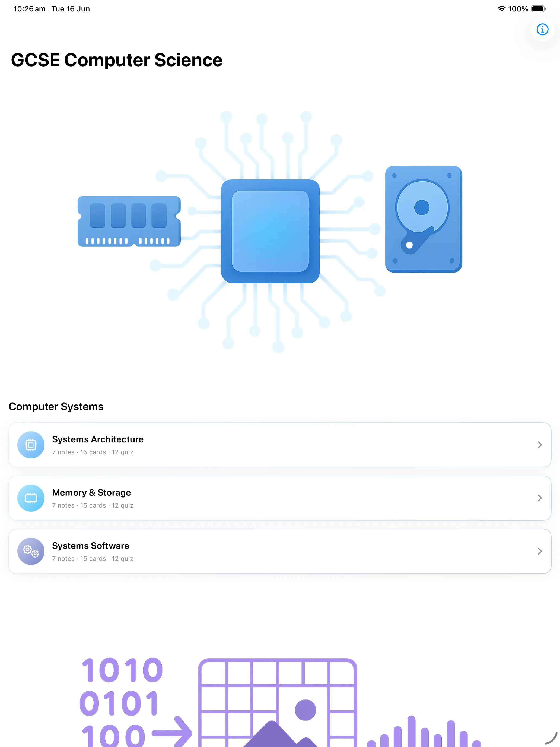Tap the central processor chip illustration
Viewport: 560px width, 747px height.
point(270,231)
